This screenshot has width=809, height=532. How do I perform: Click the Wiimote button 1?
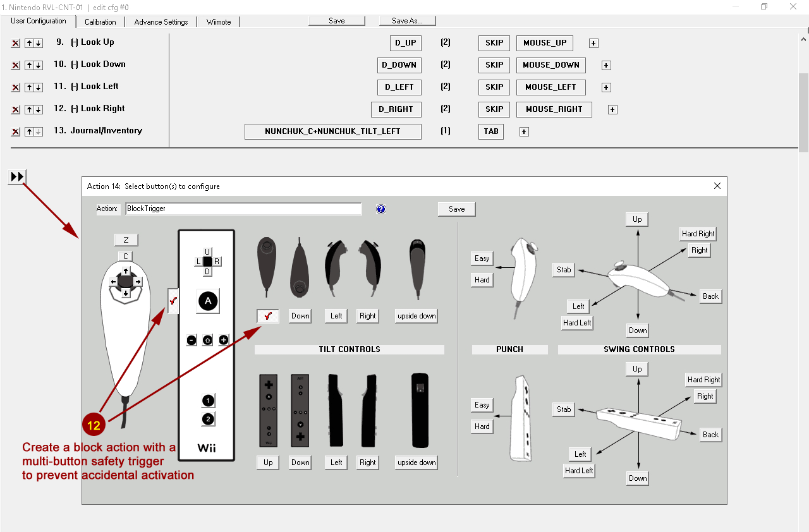pos(208,400)
